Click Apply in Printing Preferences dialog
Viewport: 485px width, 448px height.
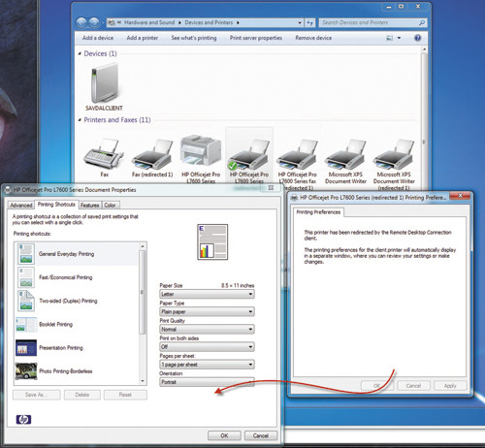coord(450,386)
